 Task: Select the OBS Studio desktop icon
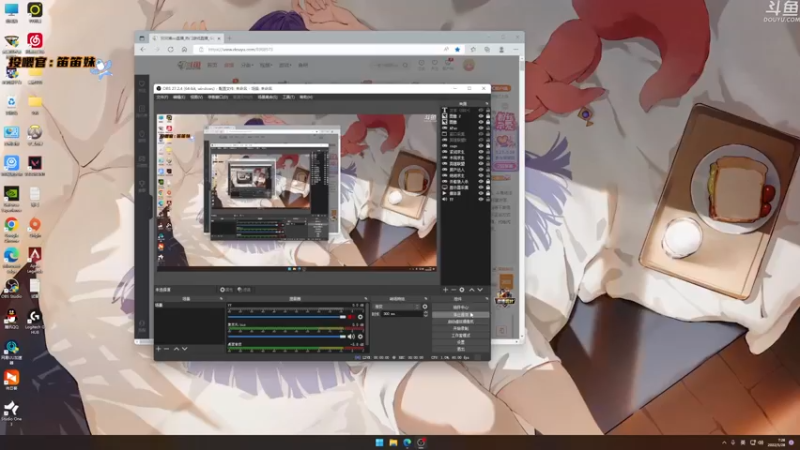[11, 288]
